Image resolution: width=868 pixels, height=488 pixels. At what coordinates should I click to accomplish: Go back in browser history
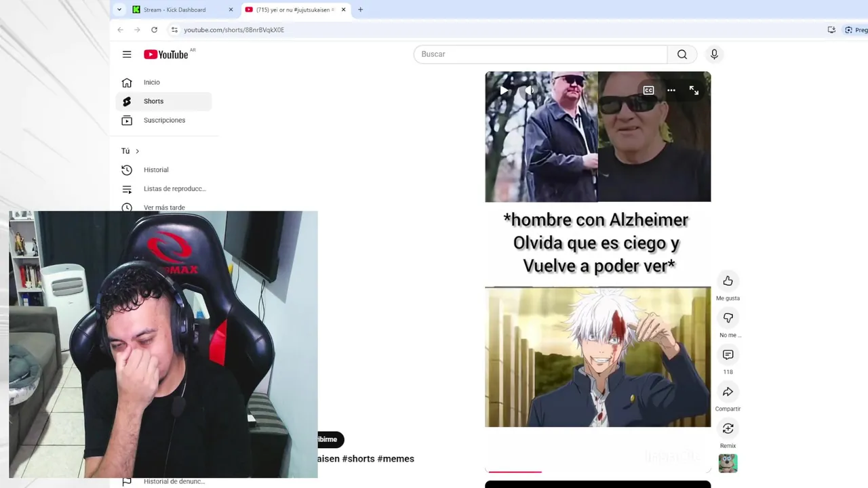[x=120, y=30]
